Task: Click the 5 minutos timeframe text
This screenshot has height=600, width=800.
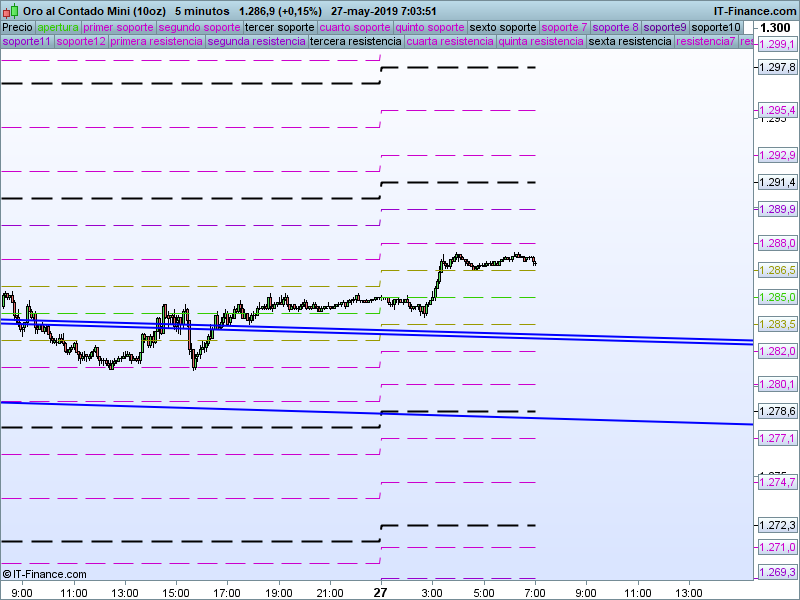Action: tap(202, 11)
